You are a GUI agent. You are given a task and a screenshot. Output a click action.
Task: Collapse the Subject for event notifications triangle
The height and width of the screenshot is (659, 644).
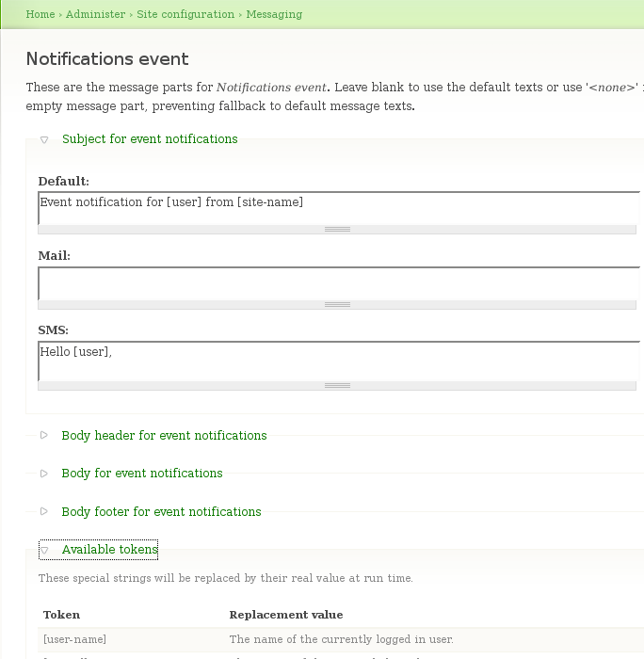[x=44, y=139]
